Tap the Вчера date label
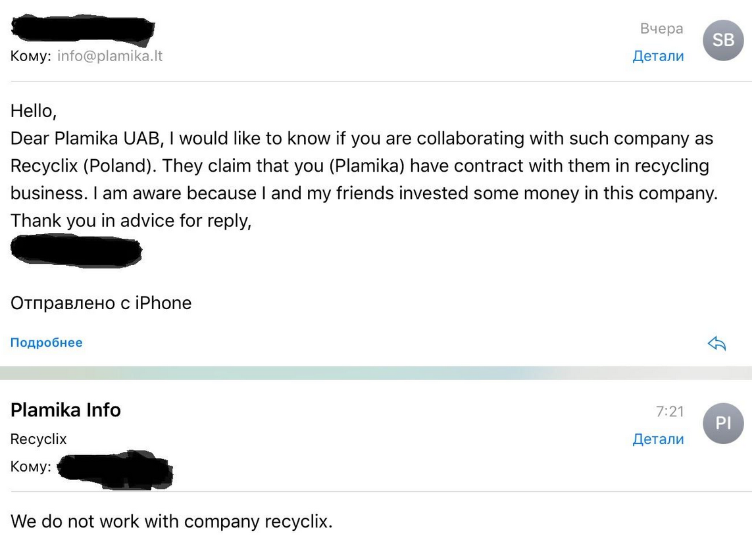This screenshot has height=542, width=756. click(x=661, y=28)
